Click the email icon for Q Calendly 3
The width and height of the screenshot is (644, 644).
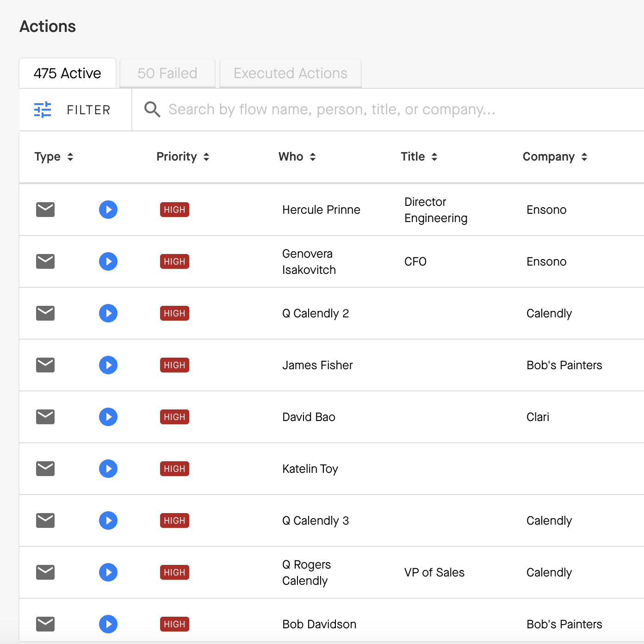click(45, 520)
